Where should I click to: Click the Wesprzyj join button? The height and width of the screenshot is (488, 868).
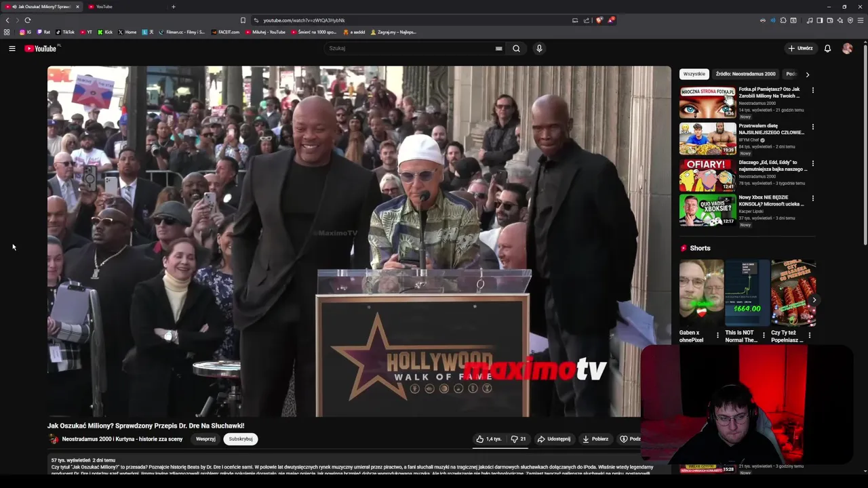coord(205,439)
